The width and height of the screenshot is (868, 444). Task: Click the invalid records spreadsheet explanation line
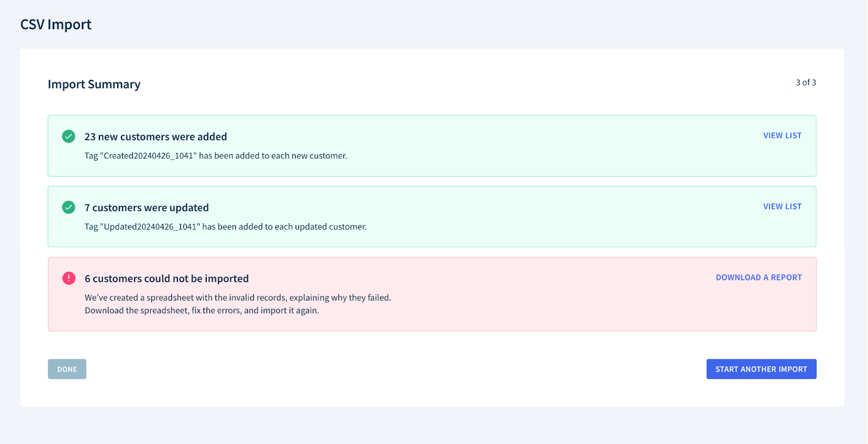coord(238,297)
